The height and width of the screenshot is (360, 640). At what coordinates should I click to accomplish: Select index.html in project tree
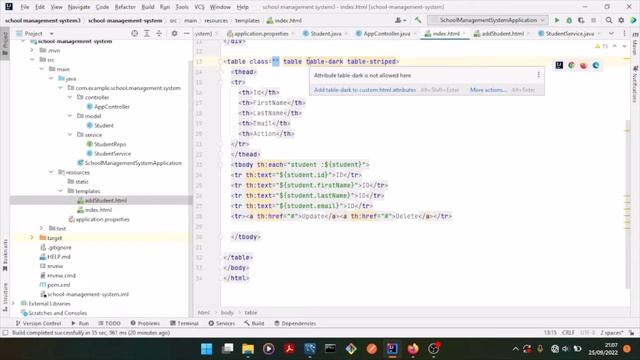coord(98,210)
